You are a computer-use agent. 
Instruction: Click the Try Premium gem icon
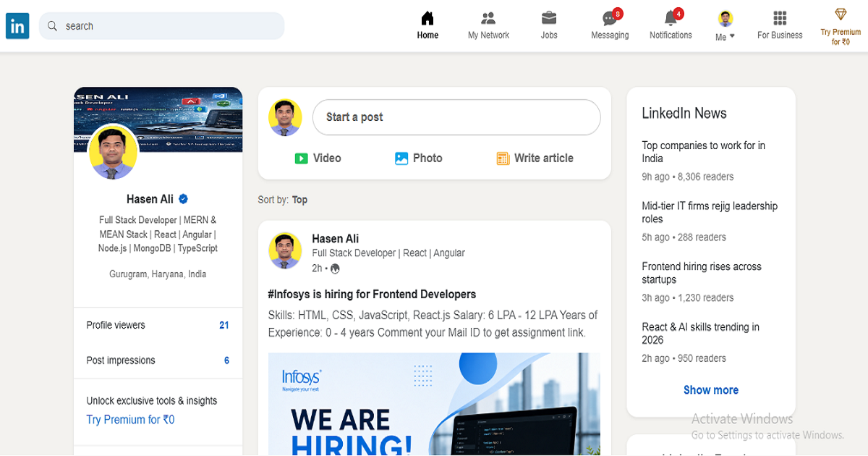[x=841, y=14]
